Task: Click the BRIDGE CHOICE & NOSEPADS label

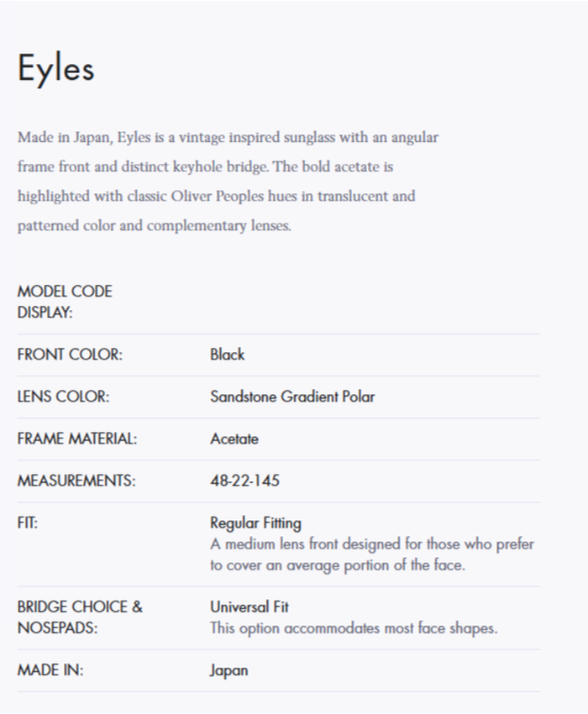Action: point(80,617)
